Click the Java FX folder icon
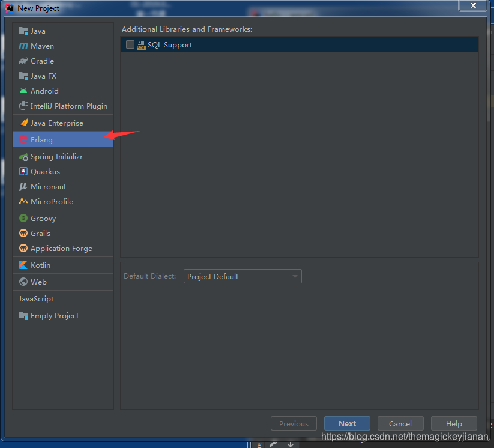The image size is (494, 448). (23, 76)
